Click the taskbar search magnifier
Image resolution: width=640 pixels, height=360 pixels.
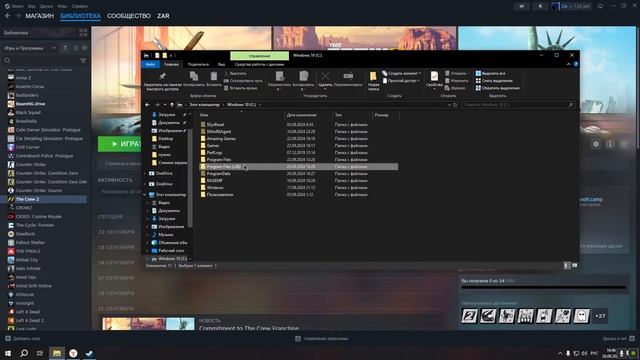24,353
